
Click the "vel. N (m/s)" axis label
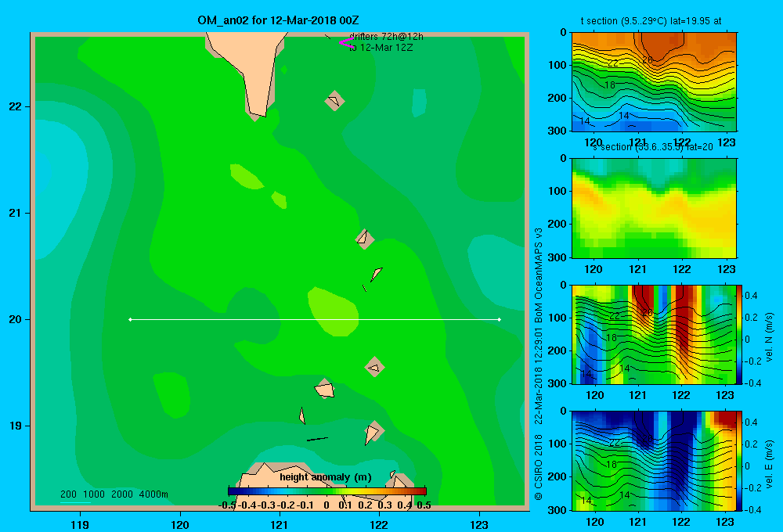tap(769, 337)
